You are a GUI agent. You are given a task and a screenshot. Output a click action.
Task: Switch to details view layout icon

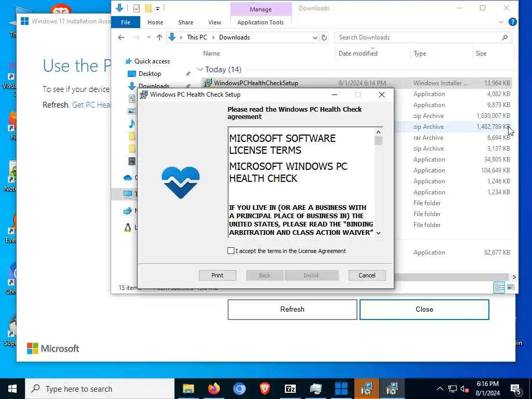[x=499, y=287]
